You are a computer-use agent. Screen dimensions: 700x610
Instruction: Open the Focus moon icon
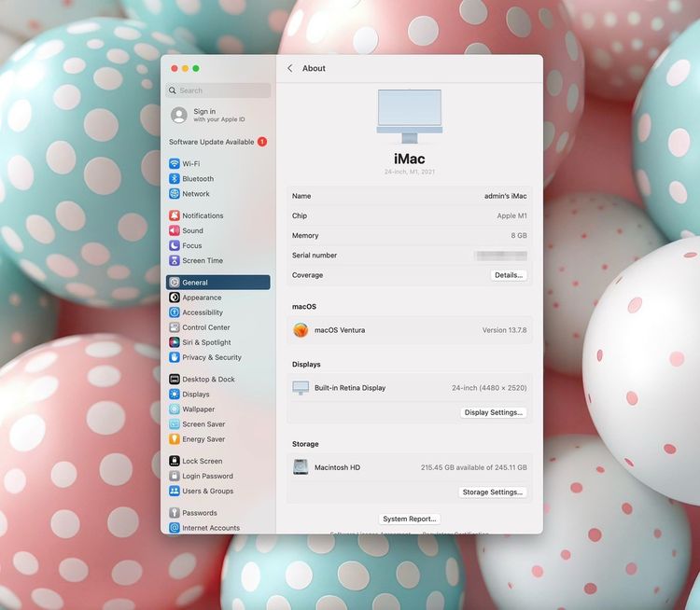pos(175,245)
